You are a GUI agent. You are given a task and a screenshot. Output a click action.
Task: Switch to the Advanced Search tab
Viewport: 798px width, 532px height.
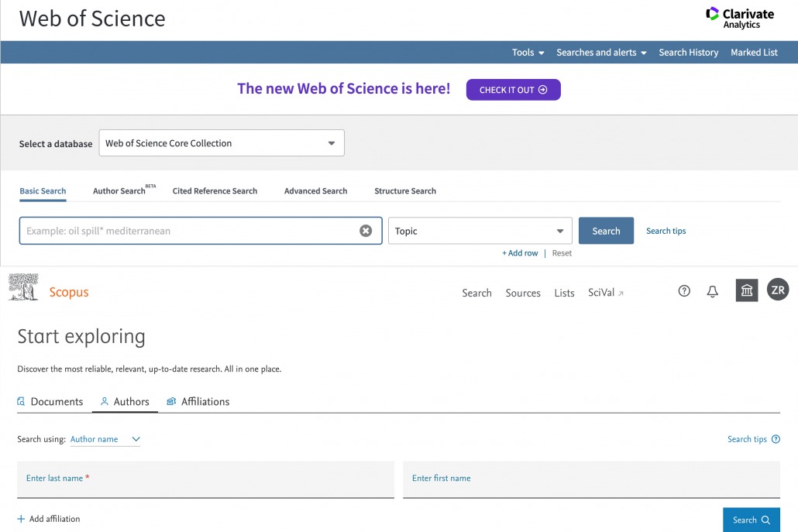(315, 191)
